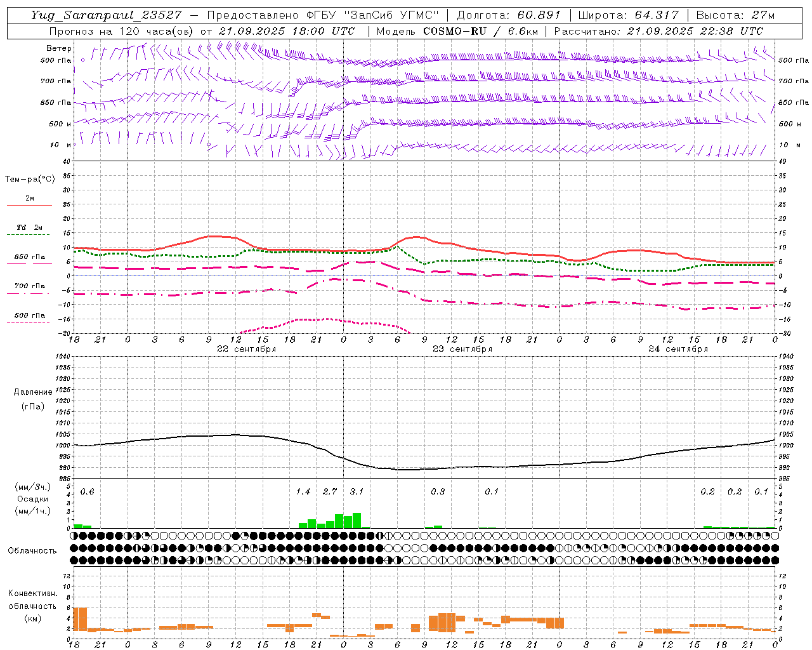Click the '2м' temperature legend entry

click(30, 199)
